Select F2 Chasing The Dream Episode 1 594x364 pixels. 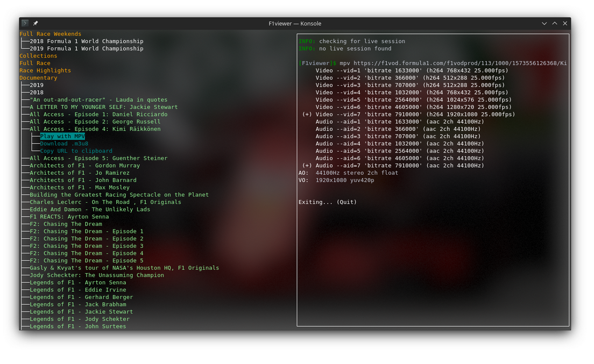[x=87, y=232]
